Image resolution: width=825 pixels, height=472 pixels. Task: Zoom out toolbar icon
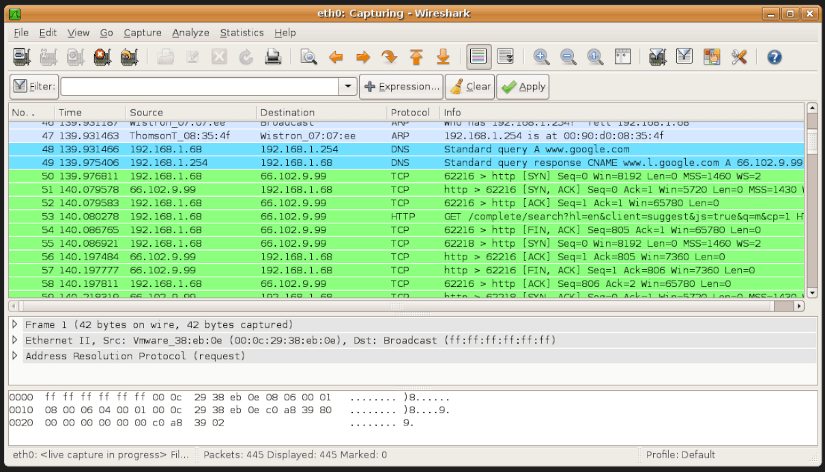568,57
